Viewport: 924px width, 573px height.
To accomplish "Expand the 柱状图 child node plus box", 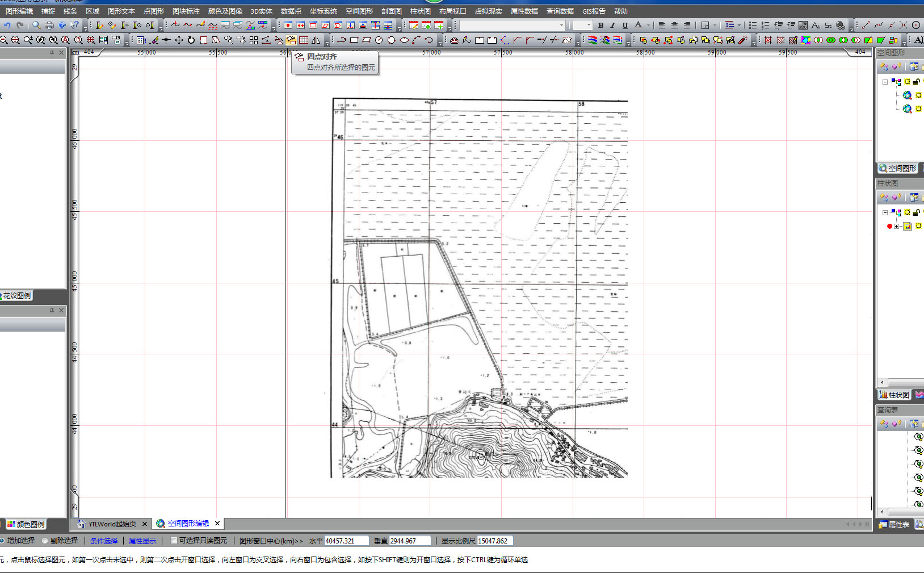I will coord(897,226).
